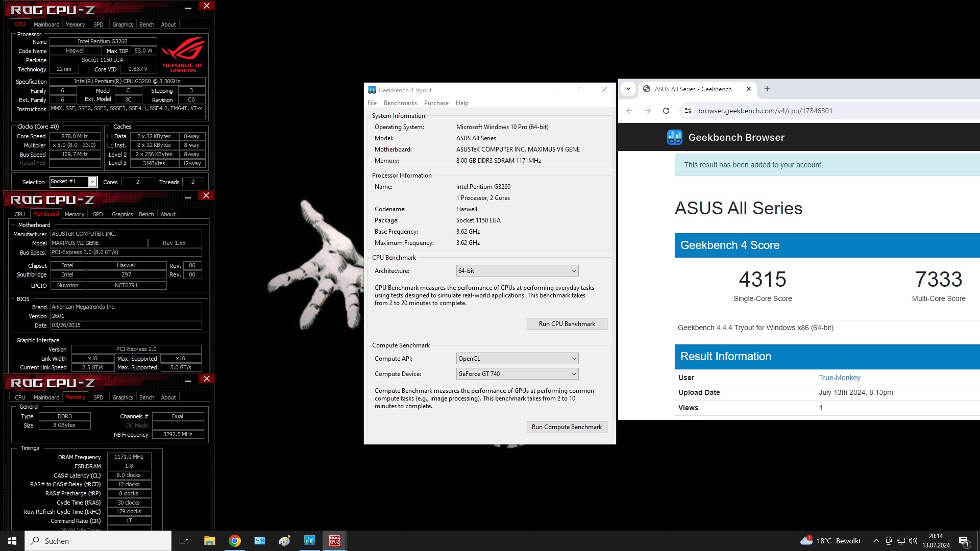The width and height of the screenshot is (980, 551).
Task: Open the Windows Start menu
Action: pos(12,541)
